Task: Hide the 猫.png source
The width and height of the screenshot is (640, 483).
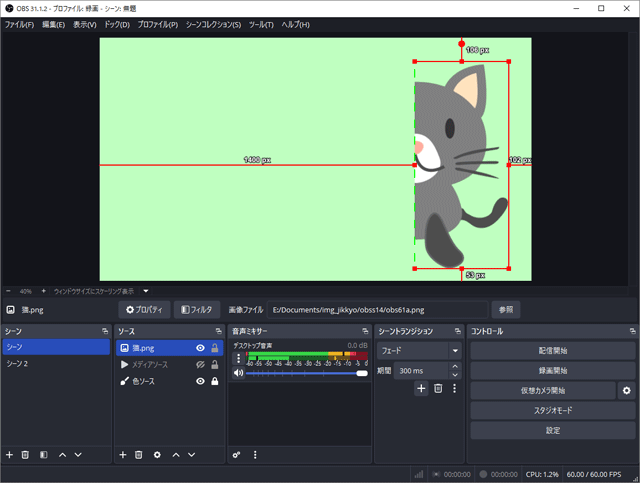Action: point(200,348)
